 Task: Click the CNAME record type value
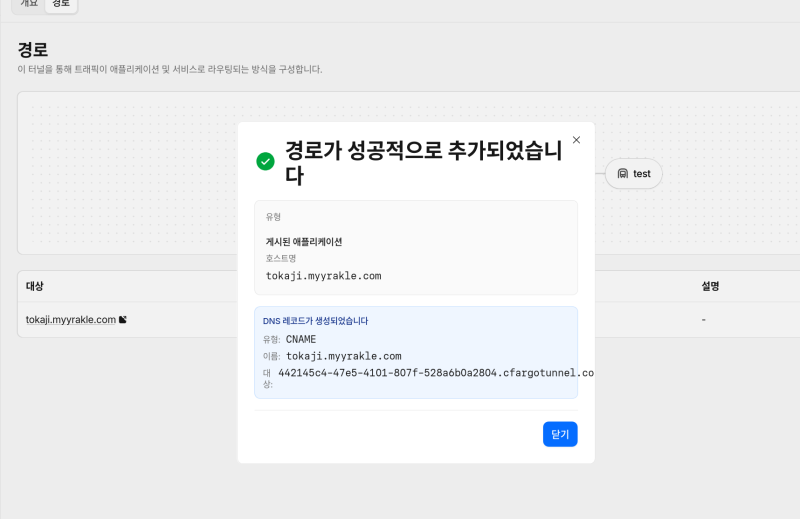(301, 339)
